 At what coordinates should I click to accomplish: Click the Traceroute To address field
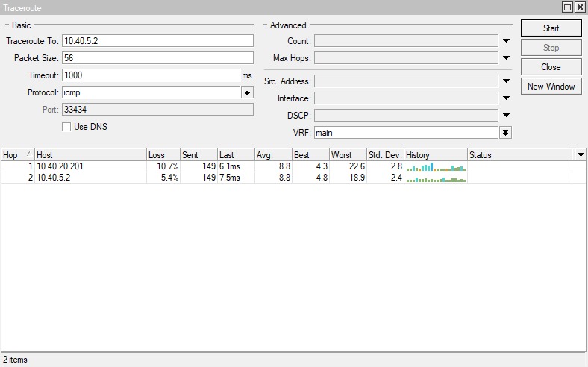click(x=157, y=41)
